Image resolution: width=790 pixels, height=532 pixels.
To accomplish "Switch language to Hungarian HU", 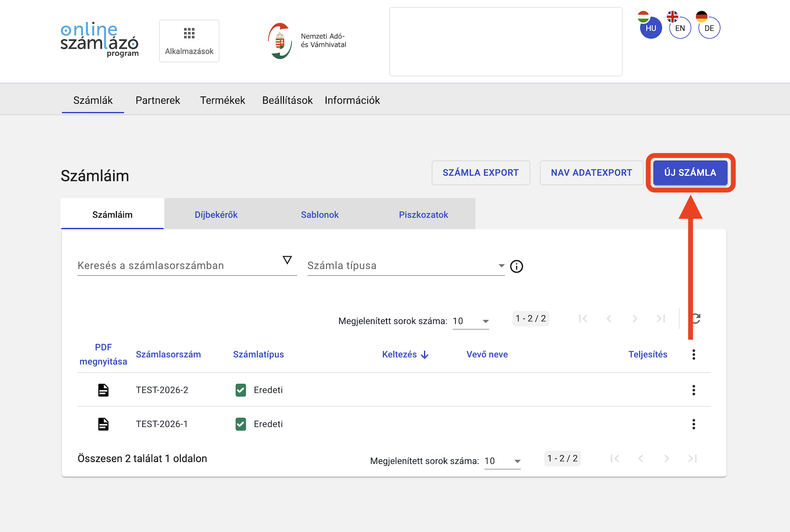I will click(651, 28).
